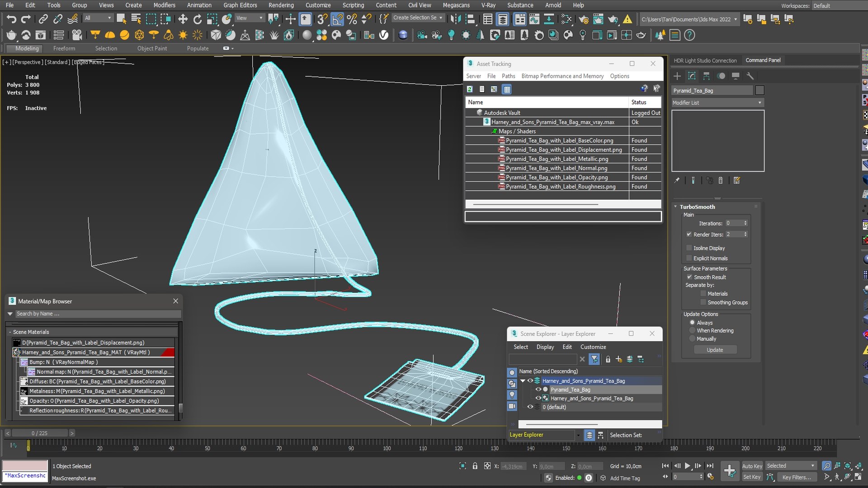Screen dimensions: 868x488
Task: Click the Update button in TurboSmooth
Action: (715, 350)
